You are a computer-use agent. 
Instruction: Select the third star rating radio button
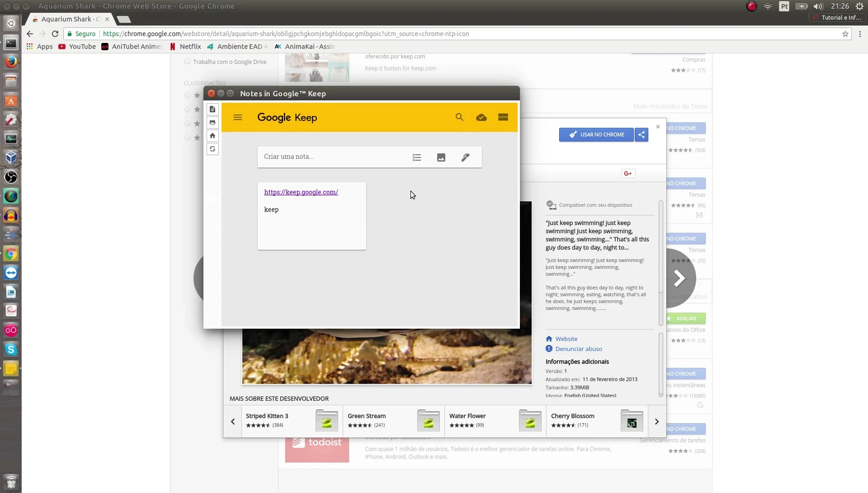(187, 123)
